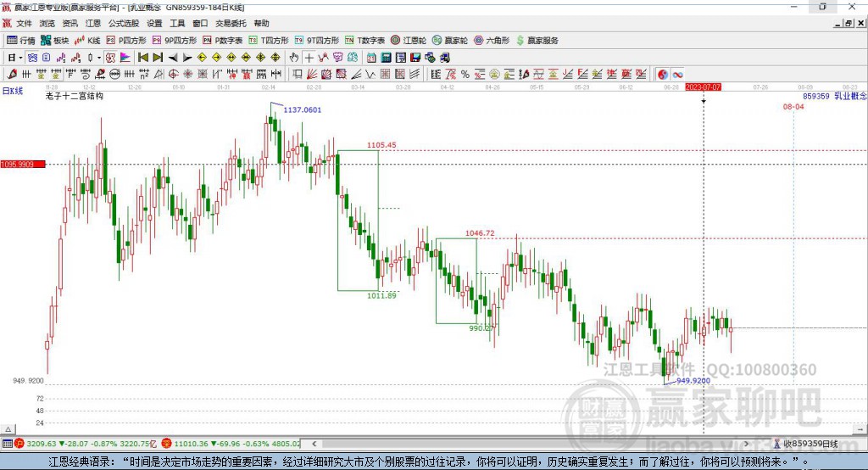Jump to first bar with skip-back arrow
868x470 pixels.
[x=142, y=58]
